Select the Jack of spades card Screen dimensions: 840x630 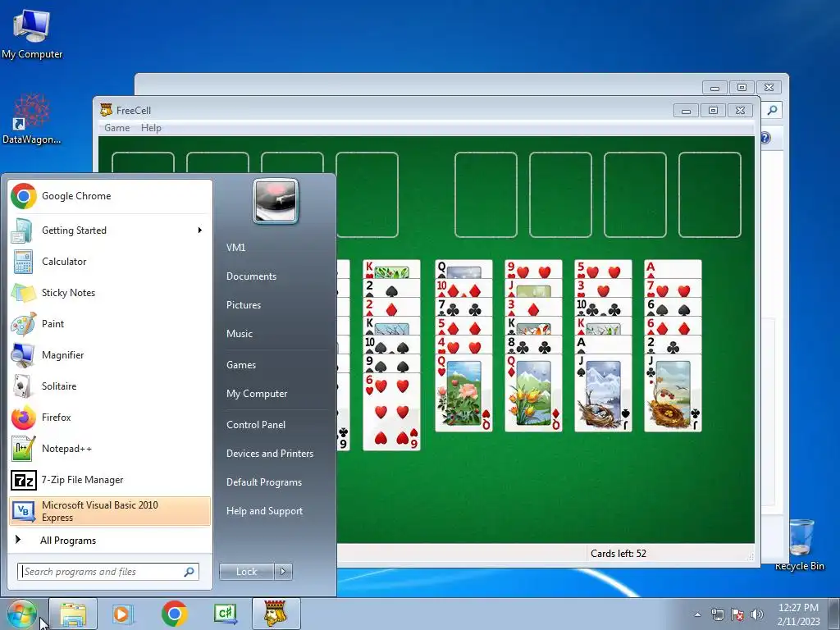[x=603, y=393]
